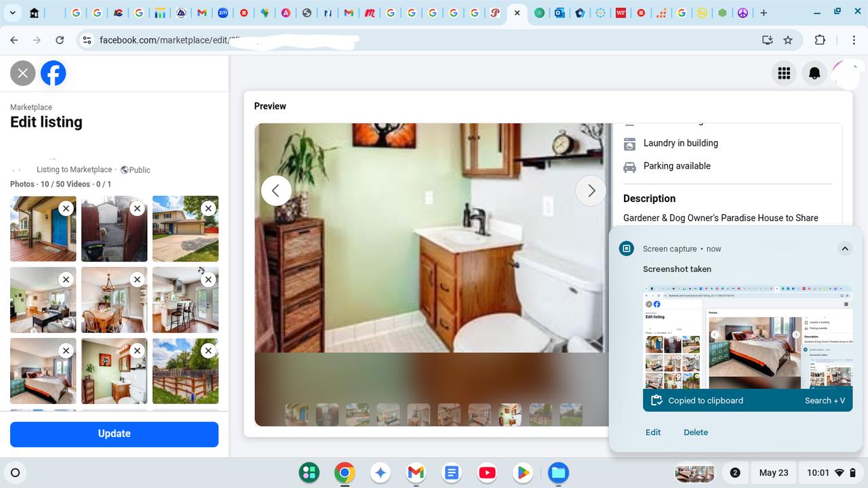
Task: Collapse the Screen capture notification
Action: pos(845,249)
